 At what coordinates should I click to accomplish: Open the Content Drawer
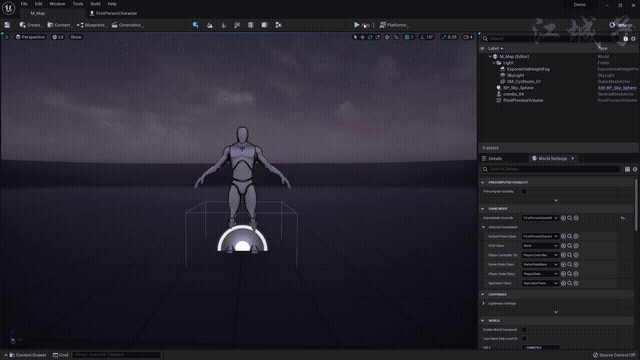(28, 355)
